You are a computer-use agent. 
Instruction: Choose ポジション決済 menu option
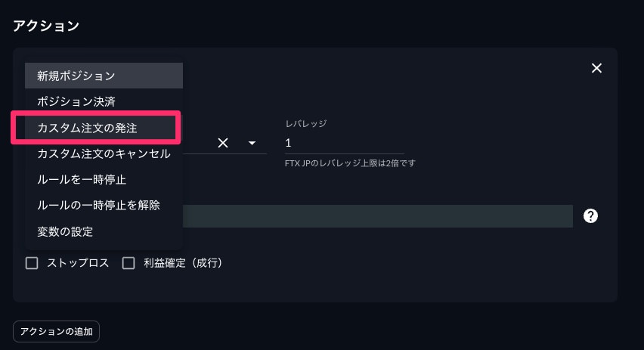point(104,101)
